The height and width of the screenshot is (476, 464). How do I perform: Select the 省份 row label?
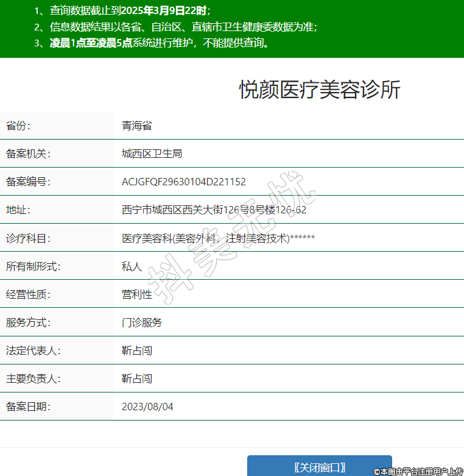coord(18,126)
